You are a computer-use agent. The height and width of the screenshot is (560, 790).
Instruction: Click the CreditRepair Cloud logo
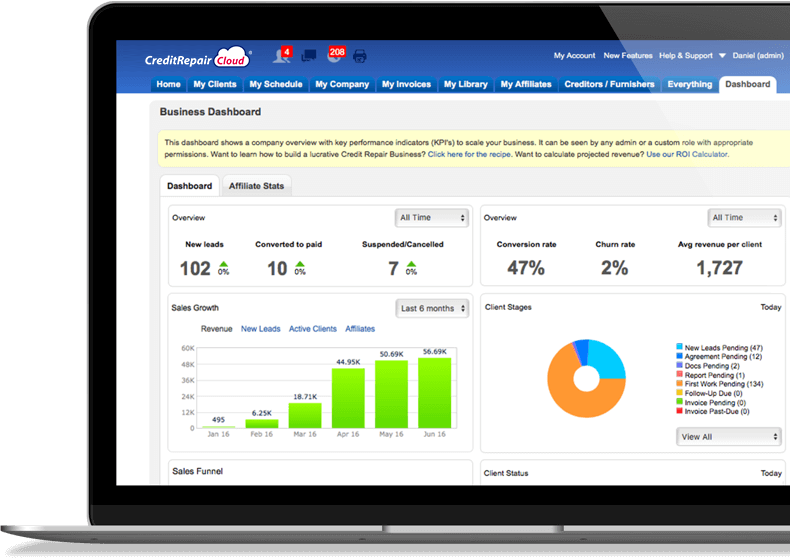coord(195,58)
